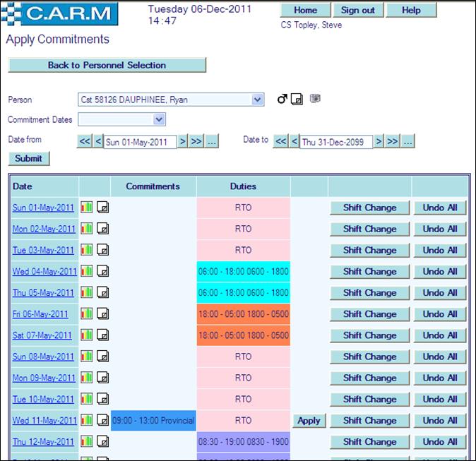
Task: Open bar chart icon for Sun 01-May-2011
Action: coord(87,208)
